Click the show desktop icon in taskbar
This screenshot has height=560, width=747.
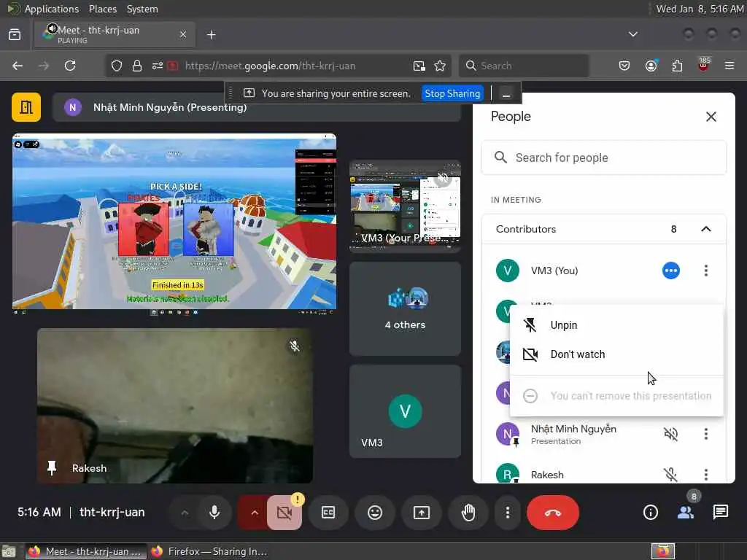coord(9,551)
